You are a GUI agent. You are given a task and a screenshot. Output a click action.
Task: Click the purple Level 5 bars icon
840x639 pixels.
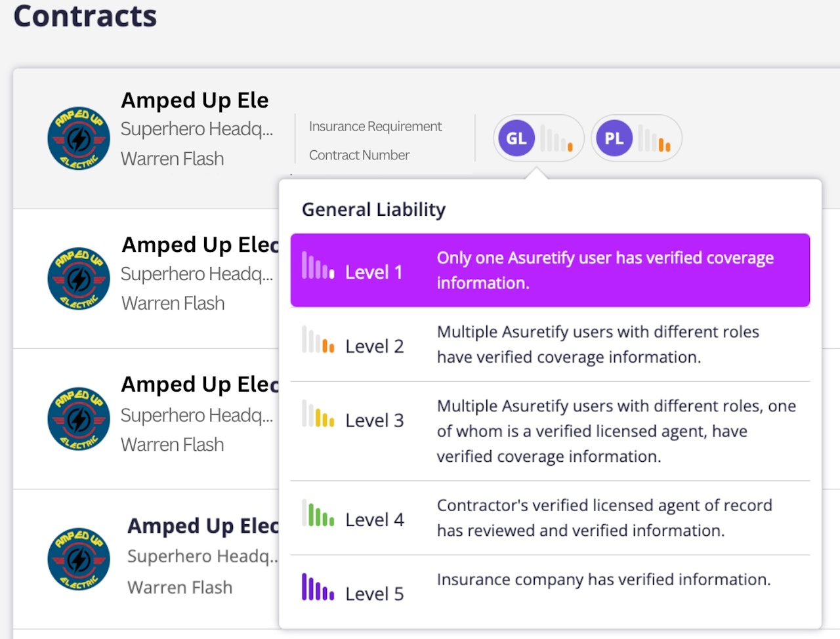(x=318, y=588)
